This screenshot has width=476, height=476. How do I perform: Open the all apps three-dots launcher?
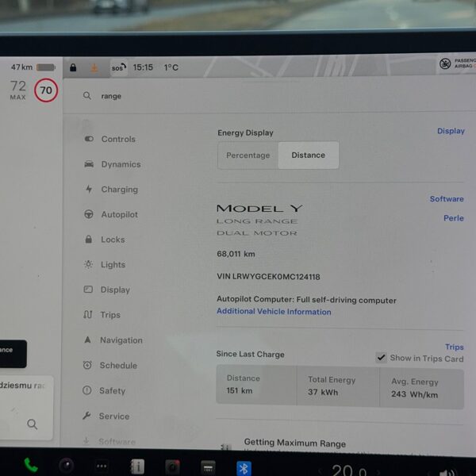pos(102,466)
